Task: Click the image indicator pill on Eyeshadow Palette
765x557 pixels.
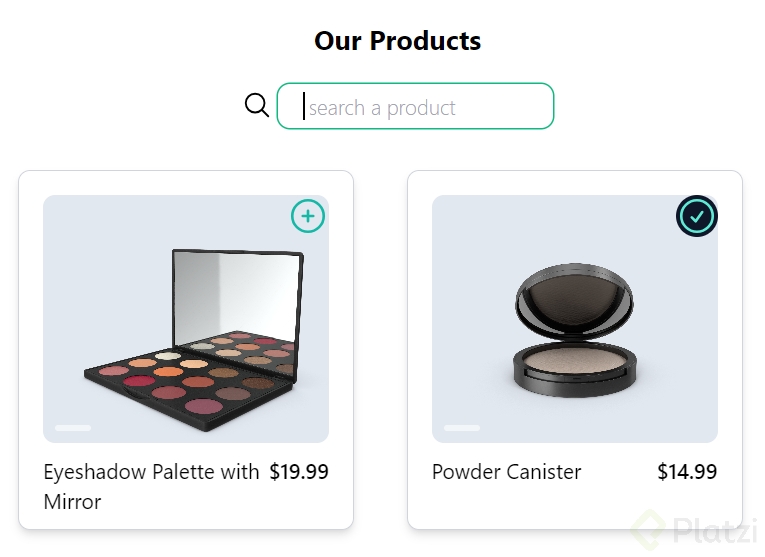Action: (x=72, y=428)
